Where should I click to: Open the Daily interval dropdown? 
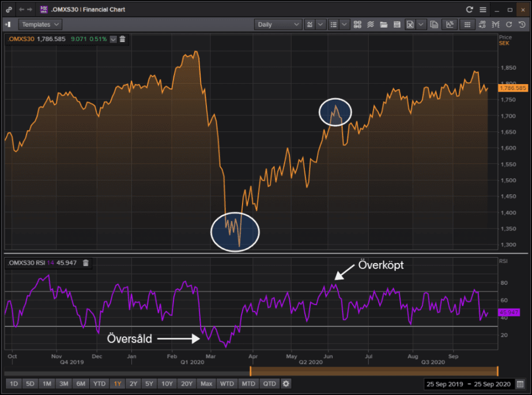tap(277, 24)
